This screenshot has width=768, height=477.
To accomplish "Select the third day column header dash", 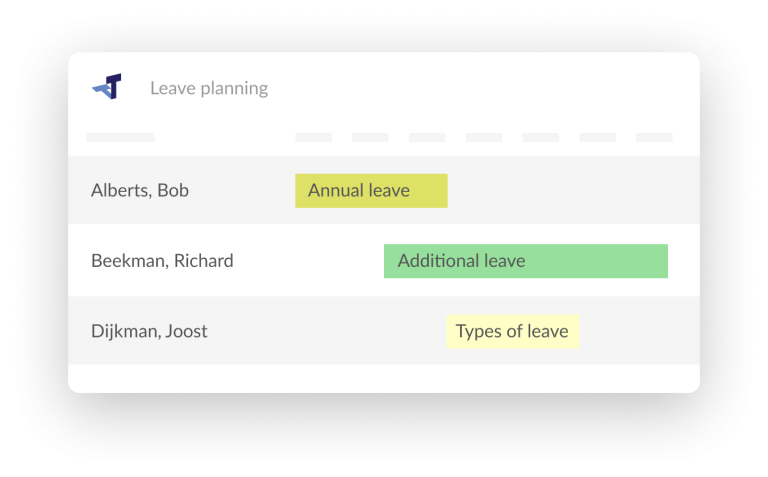I will click(427, 137).
